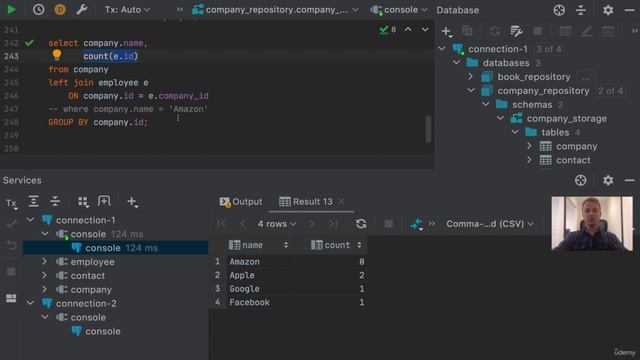The width and height of the screenshot is (640, 360).
Task: Click the orange playground P icon
Action: click(60, 9)
